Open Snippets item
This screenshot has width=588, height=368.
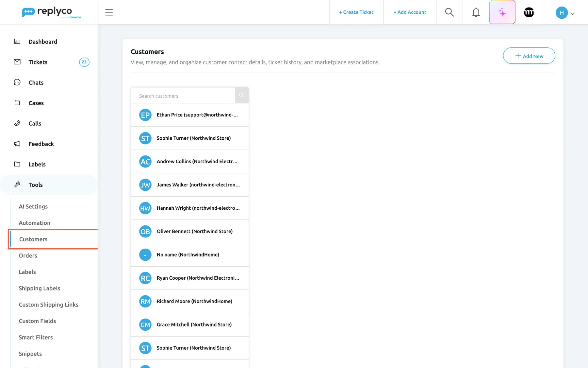[x=30, y=354]
